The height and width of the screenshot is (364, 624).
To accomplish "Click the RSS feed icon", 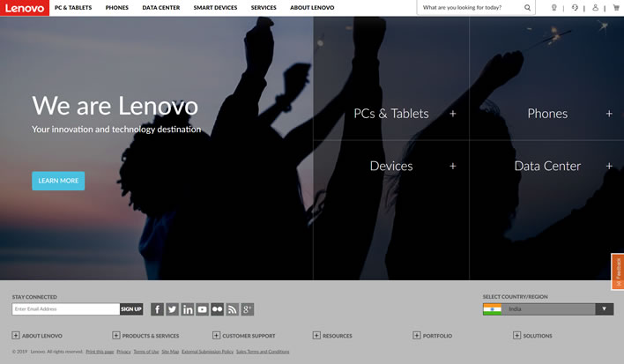I will coord(232,309).
